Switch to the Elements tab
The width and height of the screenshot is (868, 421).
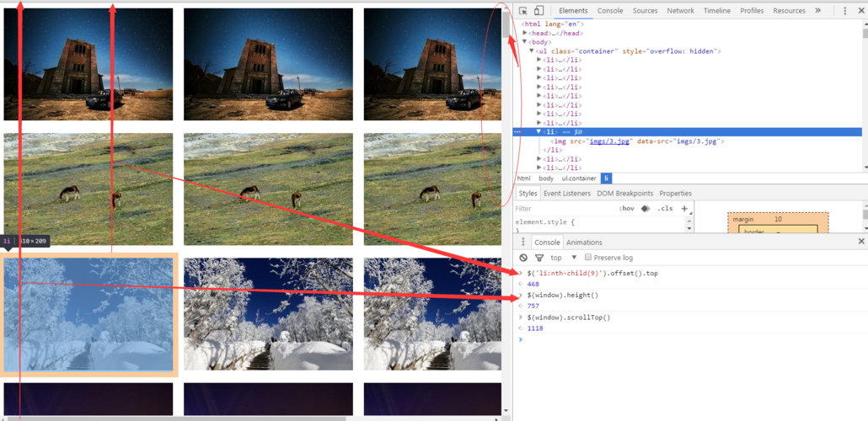click(x=573, y=10)
